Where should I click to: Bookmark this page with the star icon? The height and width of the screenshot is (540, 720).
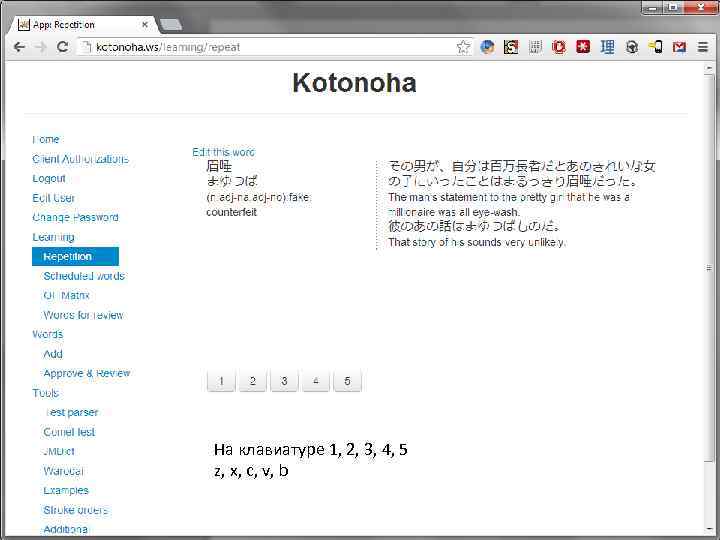[463, 47]
